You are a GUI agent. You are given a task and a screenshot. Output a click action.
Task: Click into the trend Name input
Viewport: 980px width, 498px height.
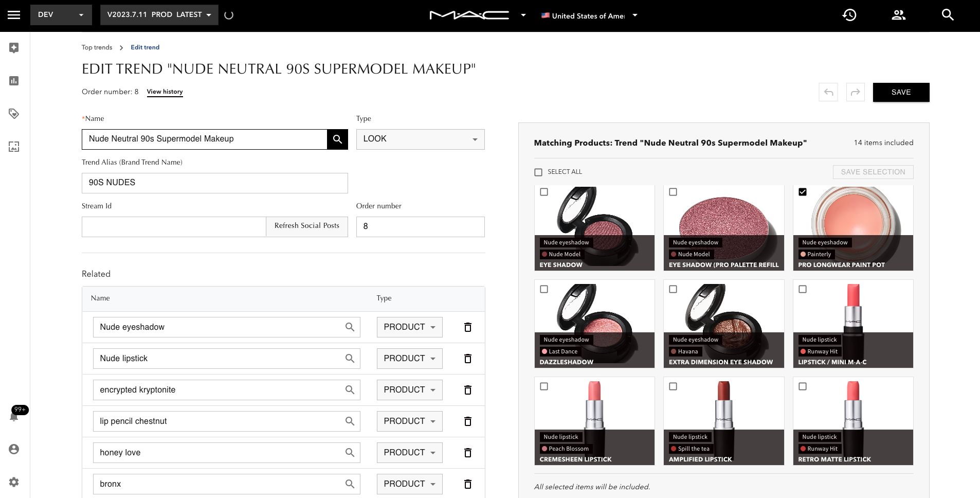coord(205,139)
